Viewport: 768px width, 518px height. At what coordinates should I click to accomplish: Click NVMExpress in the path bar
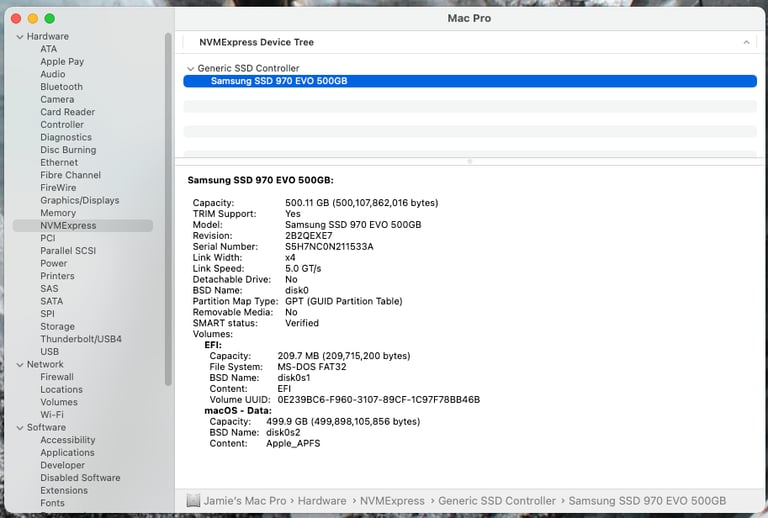[x=392, y=501]
